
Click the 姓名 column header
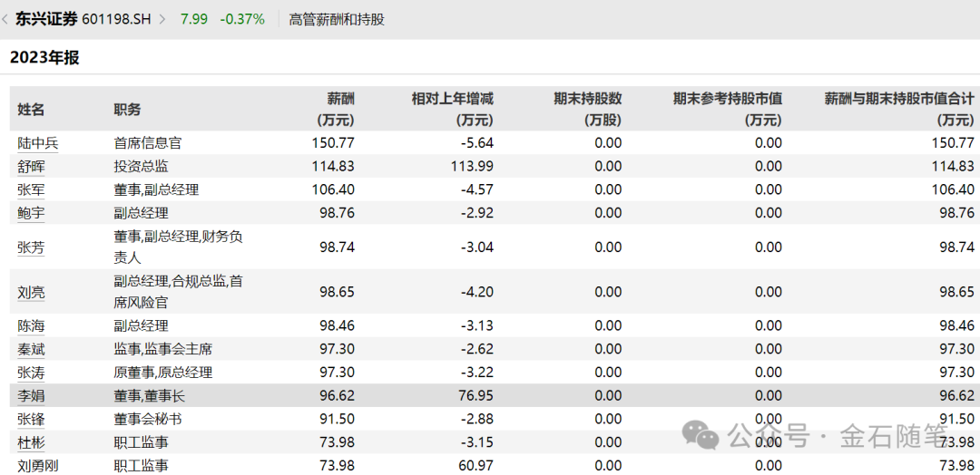pyautogui.click(x=31, y=109)
